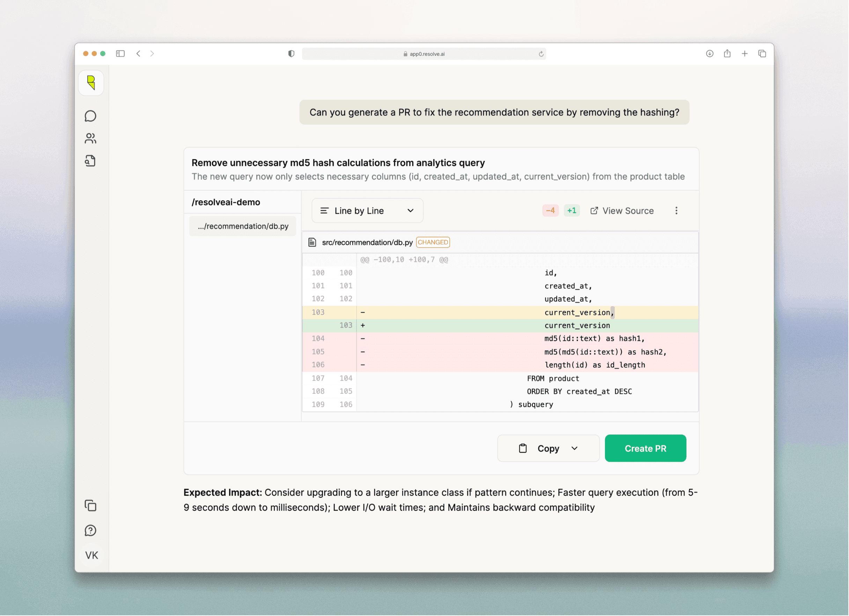The width and height of the screenshot is (849, 616).
Task: Open the document search panel
Action: point(90,161)
